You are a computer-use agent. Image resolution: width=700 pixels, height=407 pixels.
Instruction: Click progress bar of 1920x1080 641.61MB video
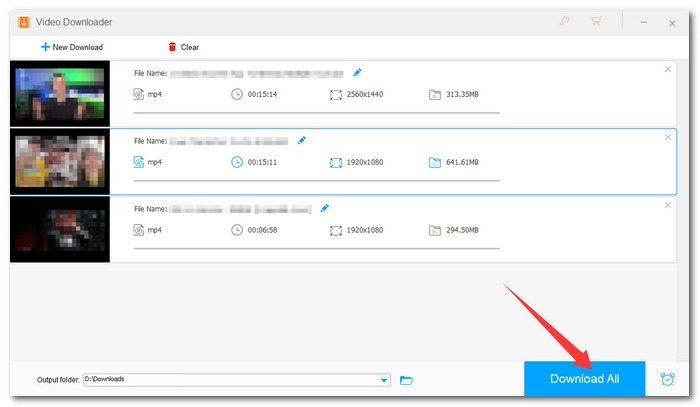[x=316, y=181]
